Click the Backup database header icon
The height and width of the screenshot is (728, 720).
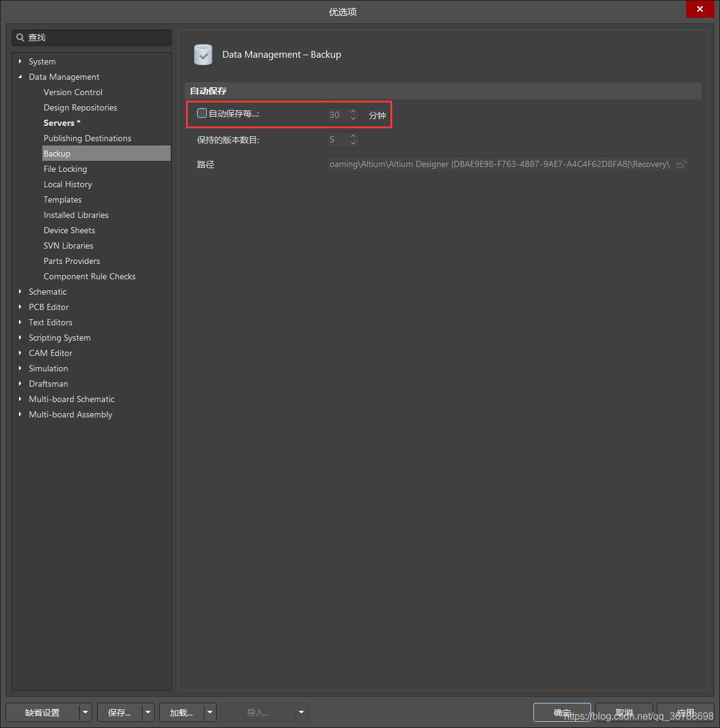203,55
